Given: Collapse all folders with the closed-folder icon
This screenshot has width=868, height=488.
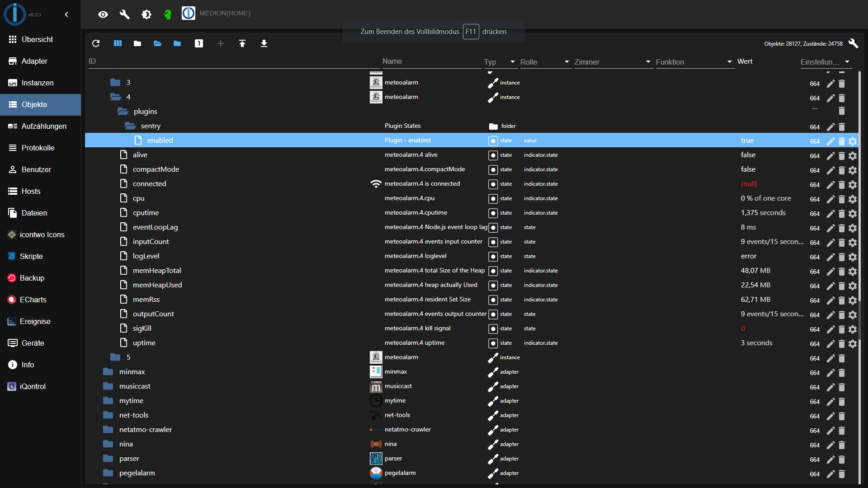Looking at the screenshot, I should point(137,43).
